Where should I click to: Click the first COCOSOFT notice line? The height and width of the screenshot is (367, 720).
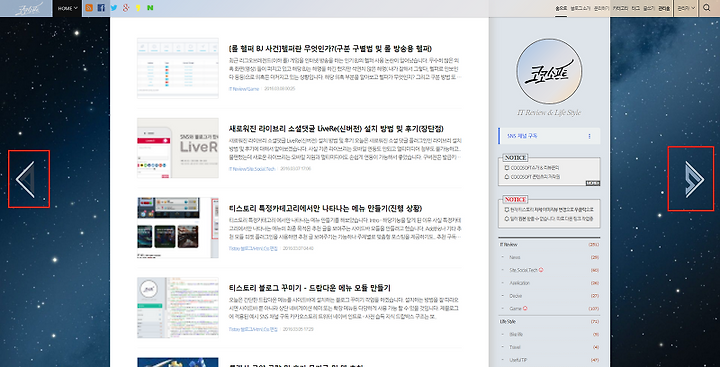(531, 168)
